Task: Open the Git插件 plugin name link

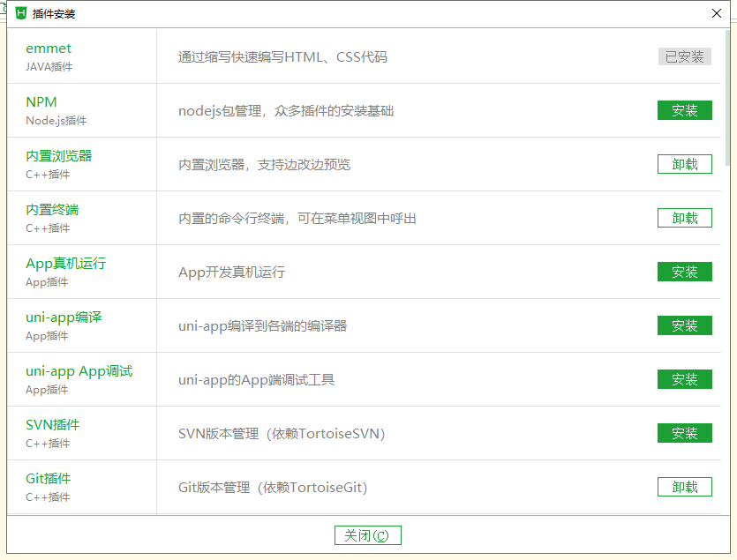Action: 48,478
